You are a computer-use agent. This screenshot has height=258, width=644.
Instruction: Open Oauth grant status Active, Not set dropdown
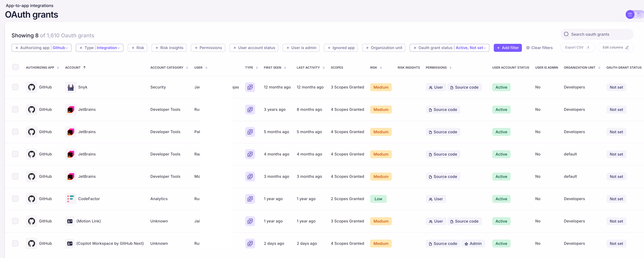coord(471,48)
